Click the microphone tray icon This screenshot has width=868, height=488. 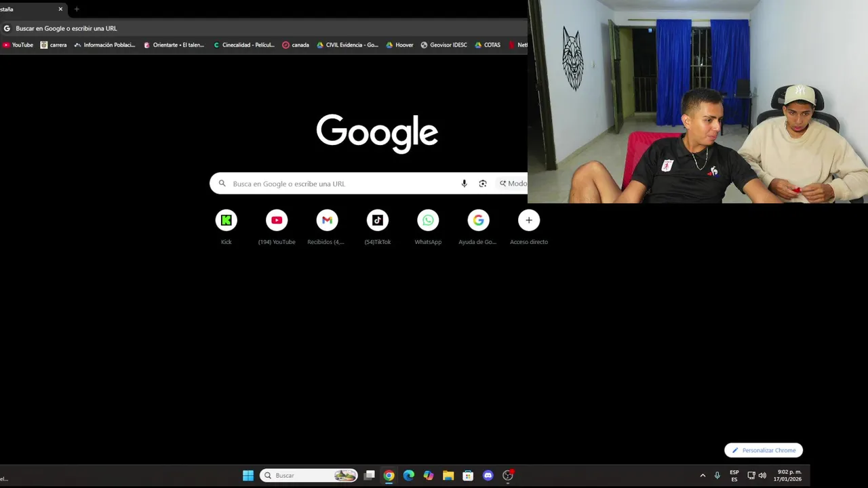pos(717,475)
